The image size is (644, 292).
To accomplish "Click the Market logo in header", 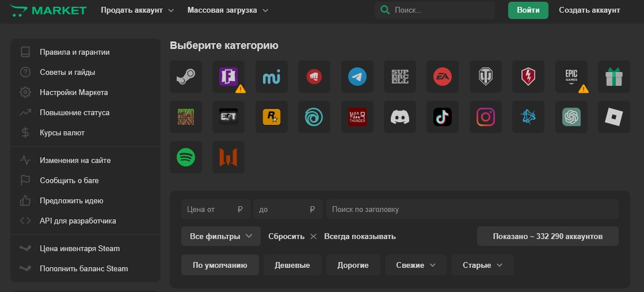I will point(48,10).
